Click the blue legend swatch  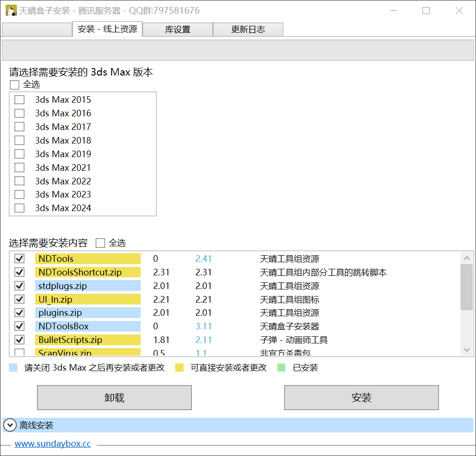(x=13, y=368)
